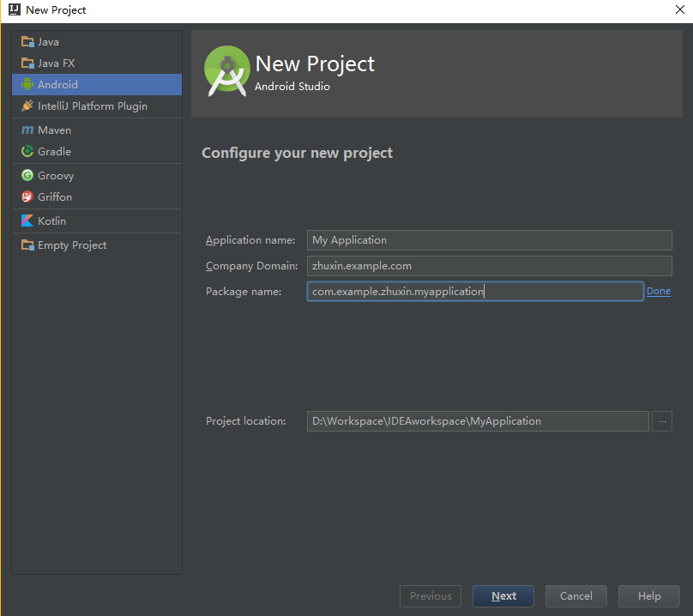Click the Empty Project folder icon
The height and width of the screenshot is (616, 693).
pos(27,245)
